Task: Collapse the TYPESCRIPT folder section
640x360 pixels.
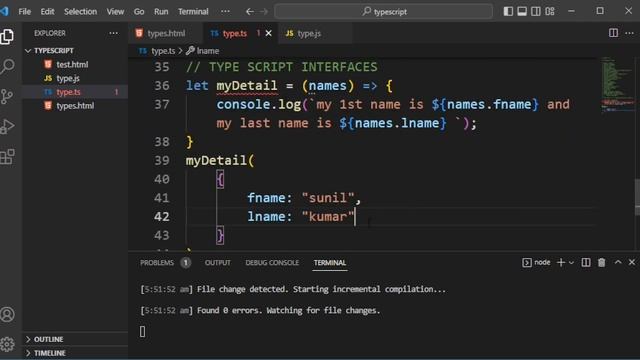Action: point(75,51)
